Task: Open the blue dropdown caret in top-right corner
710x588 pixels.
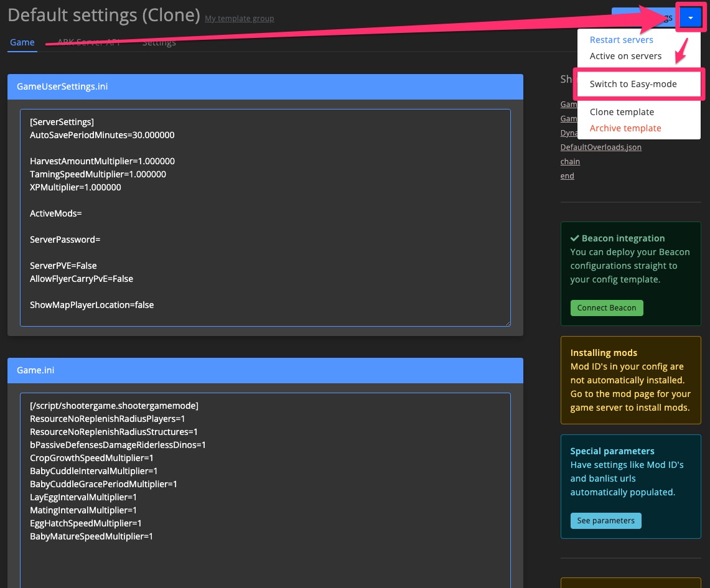Action: (x=689, y=17)
